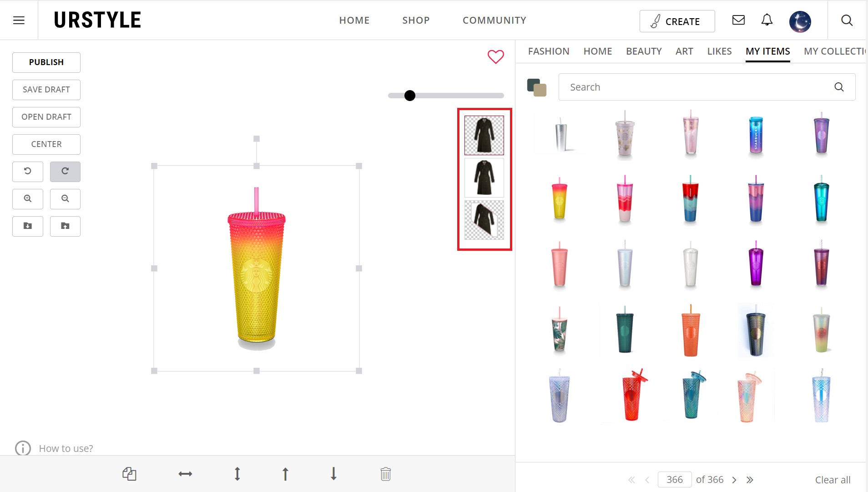Click the How to use? link
Screen dimensions: 868x492
point(66,448)
